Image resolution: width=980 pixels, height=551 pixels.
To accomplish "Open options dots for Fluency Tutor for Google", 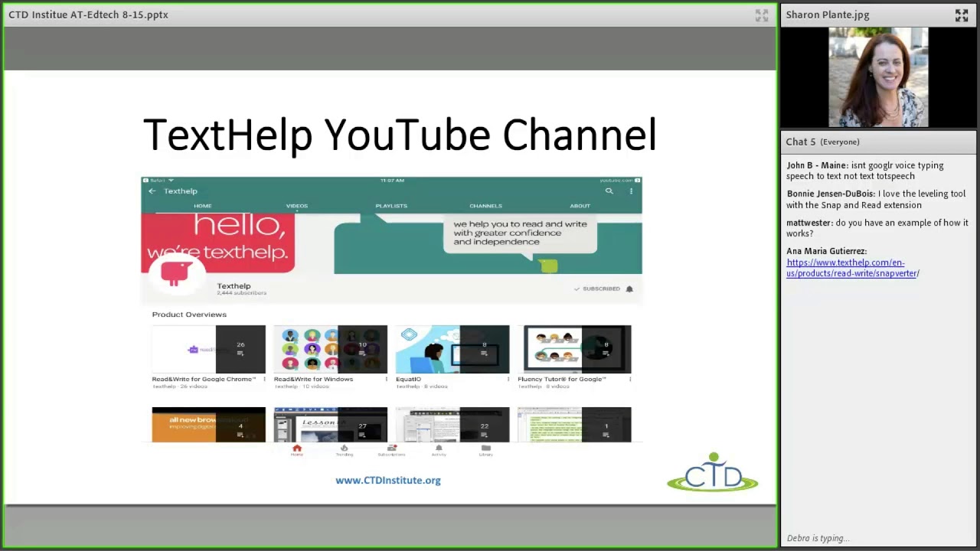I will tap(629, 380).
